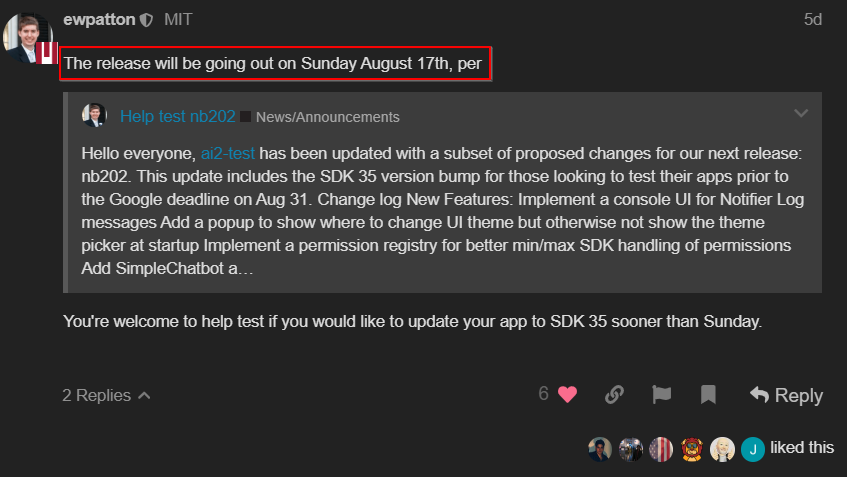Open the News/Announcements category
847x477 pixels.
coord(327,117)
